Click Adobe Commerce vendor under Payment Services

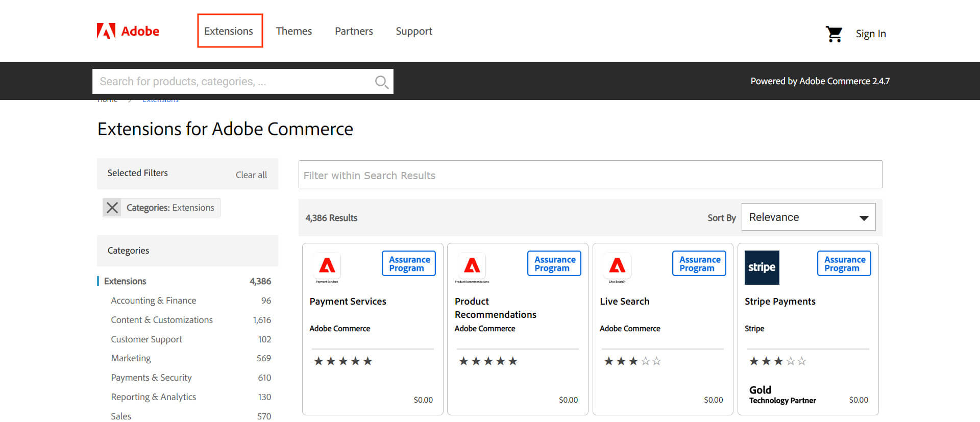pyautogui.click(x=340, y=329)
